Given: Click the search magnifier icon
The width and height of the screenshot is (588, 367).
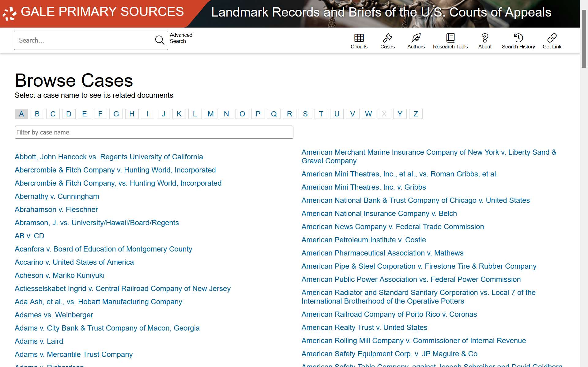Looking at the screenshot, I should click(160, 40).
